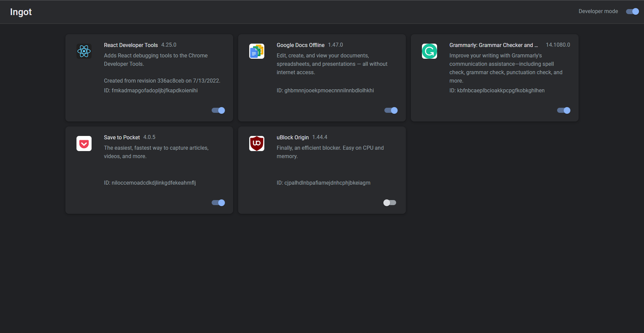Click 'Adds React debugging tools' description
The height and width of the screenshot is (333, 644).
(x=156, y=60)
